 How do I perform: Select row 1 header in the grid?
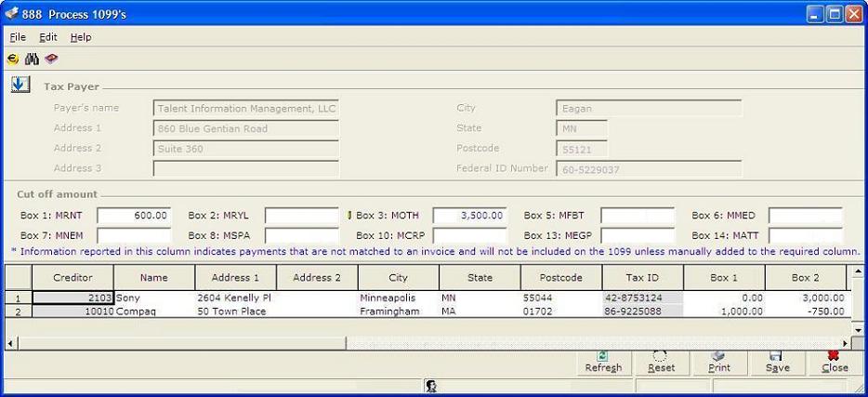point(19,298)
